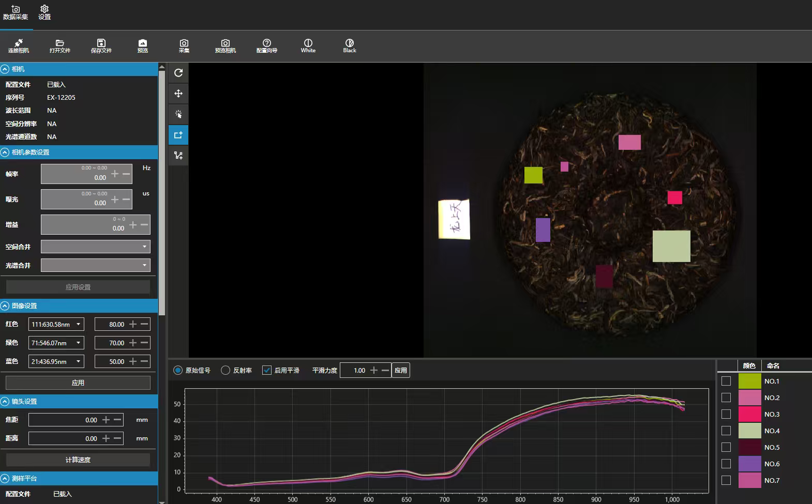Click the White calibration icon
812x504 pixels.
308,45
